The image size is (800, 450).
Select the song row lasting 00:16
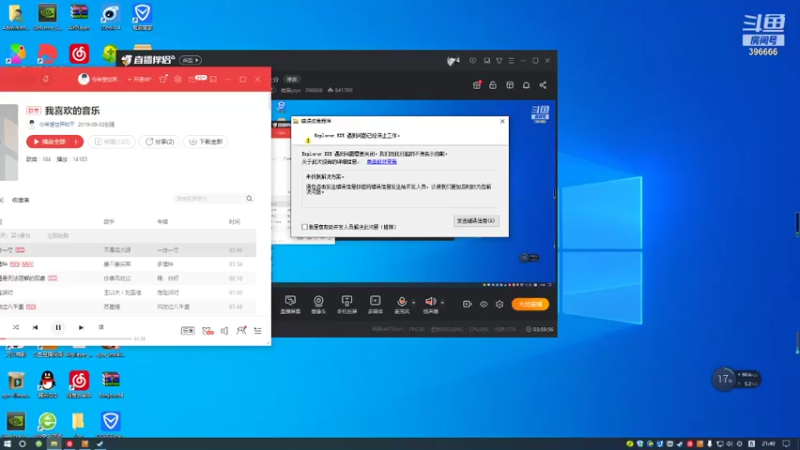coord(128,279)
